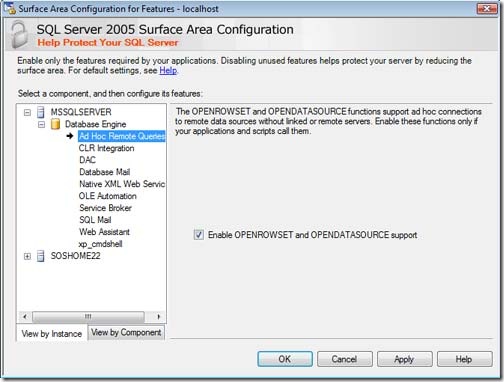504x382 pixels.
Task: Select Native XML Web Services feature
Action: click(122, 184)
